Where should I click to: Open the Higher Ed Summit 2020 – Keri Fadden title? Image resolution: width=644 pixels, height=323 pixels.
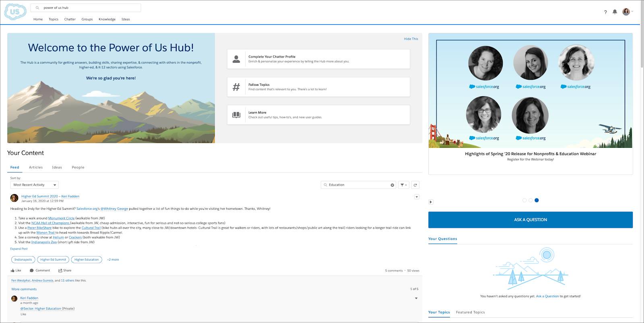coord(50,197)
